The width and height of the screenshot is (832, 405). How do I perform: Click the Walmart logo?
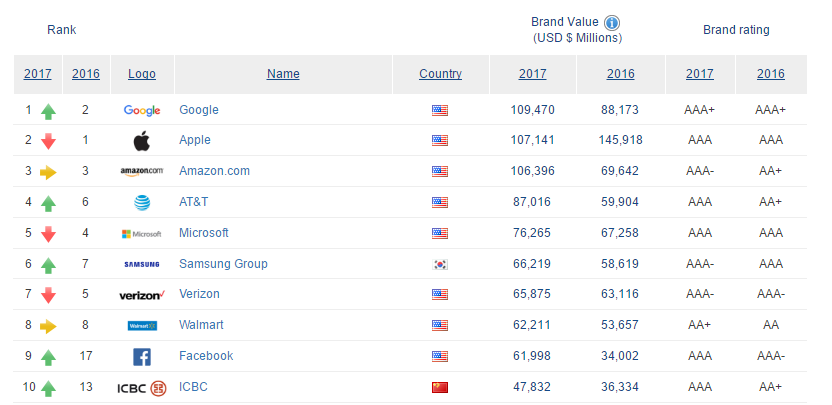tap(142, 325)
